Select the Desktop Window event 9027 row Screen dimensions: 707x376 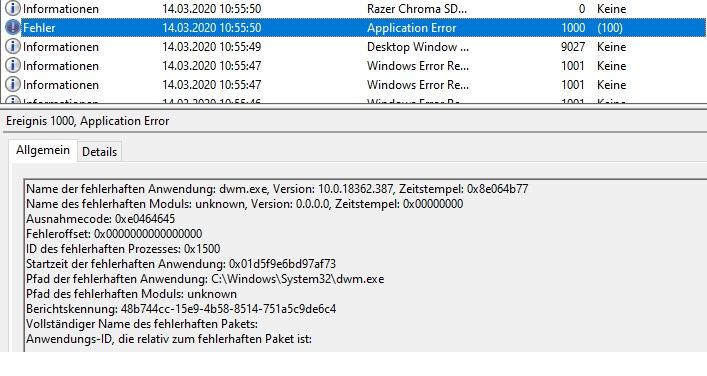pos(354,46)
